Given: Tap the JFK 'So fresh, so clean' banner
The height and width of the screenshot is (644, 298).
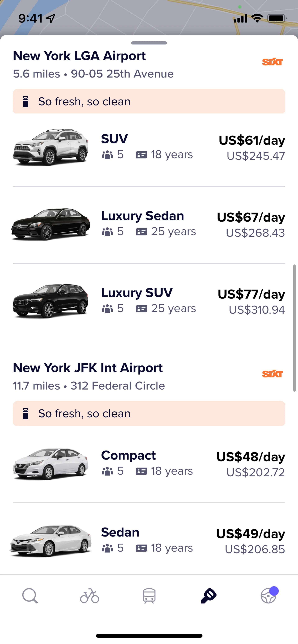Looking at the screenshot, I should tap(149, 413).
